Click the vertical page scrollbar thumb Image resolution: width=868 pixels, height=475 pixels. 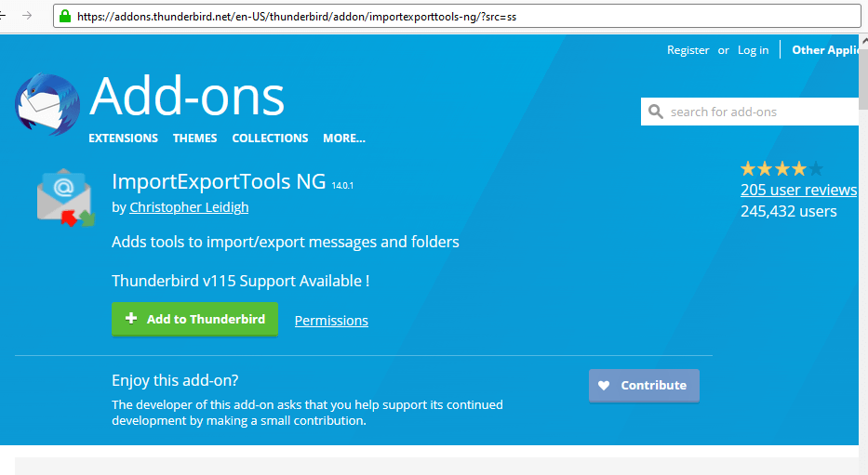click(x=863, y=80)
